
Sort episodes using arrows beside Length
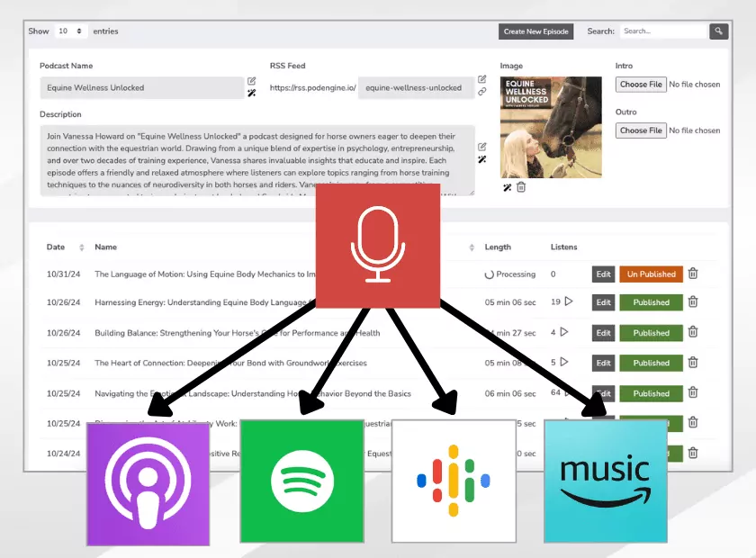pos(472,247)
